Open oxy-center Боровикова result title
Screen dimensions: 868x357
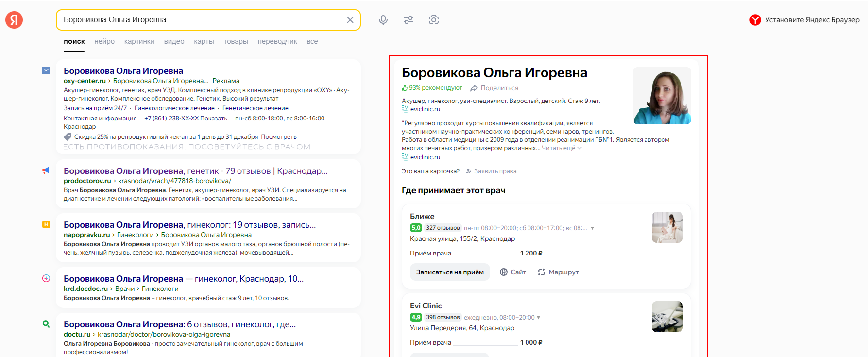point(123,71)
